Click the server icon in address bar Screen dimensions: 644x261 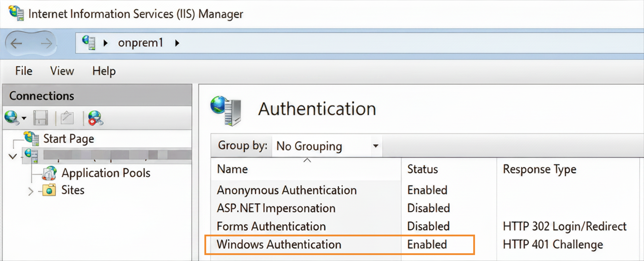coord(89,42)
